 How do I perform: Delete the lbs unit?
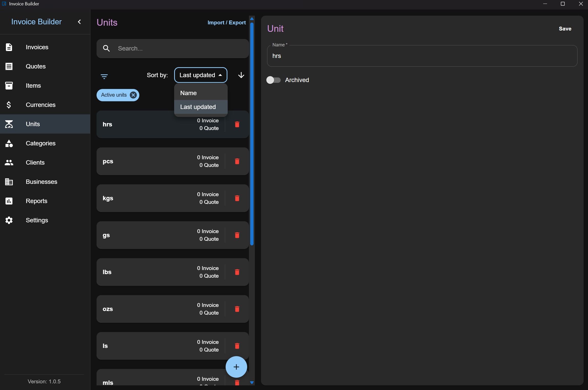click(237, 272)
